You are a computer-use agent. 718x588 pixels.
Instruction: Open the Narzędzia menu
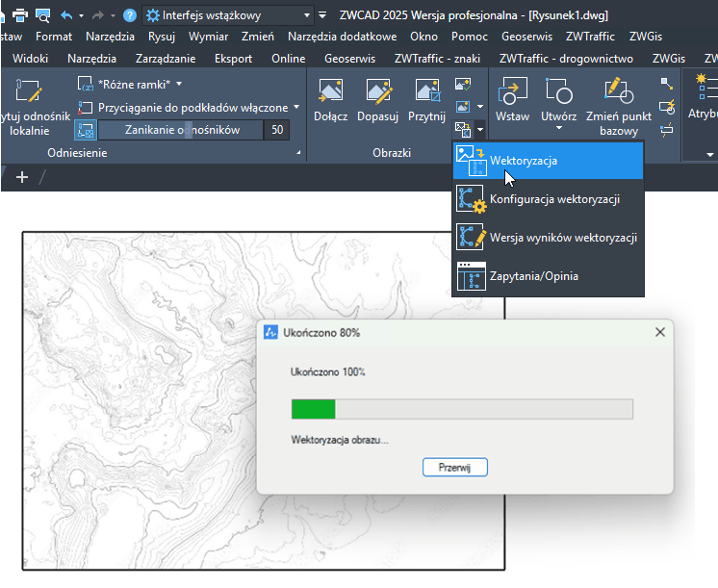[x=110, y=37]
